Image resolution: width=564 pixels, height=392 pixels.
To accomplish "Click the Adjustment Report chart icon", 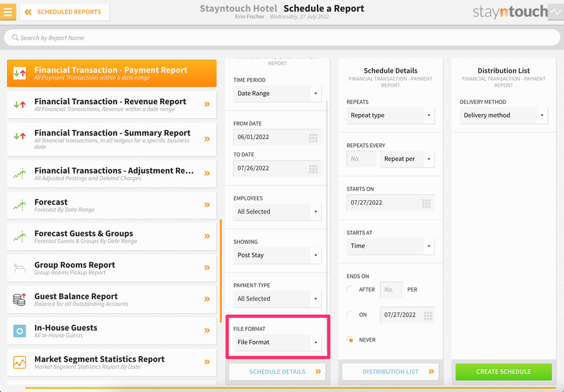I will point(20,173).
